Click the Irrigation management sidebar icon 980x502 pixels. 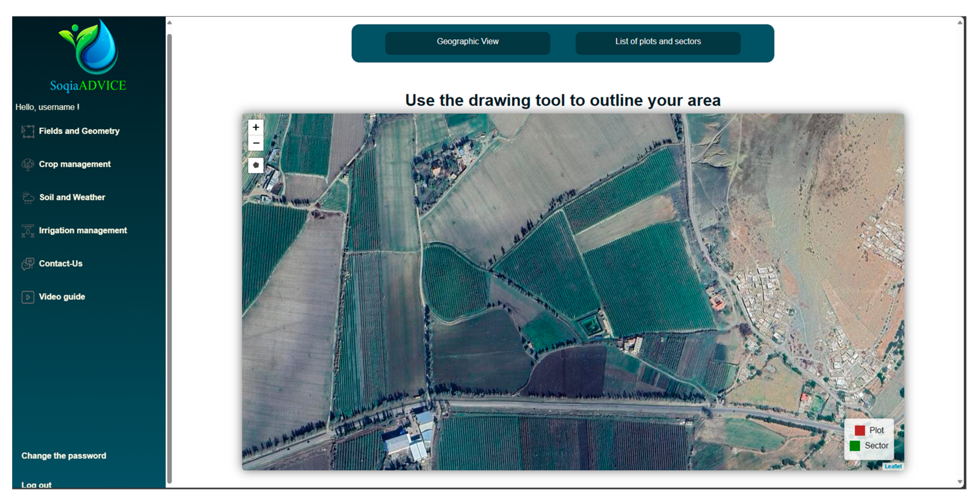point(28,231)
